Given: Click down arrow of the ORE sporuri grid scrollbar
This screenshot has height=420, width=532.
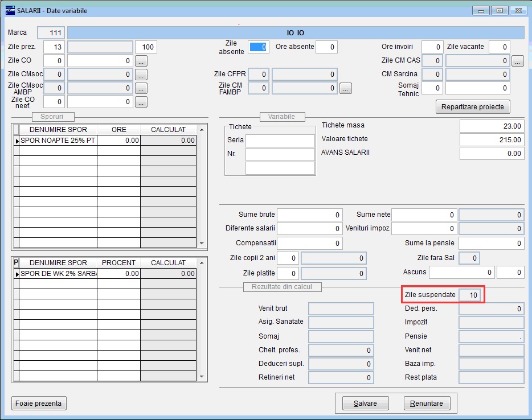Looking at the screenshot, I should [202, 243].
